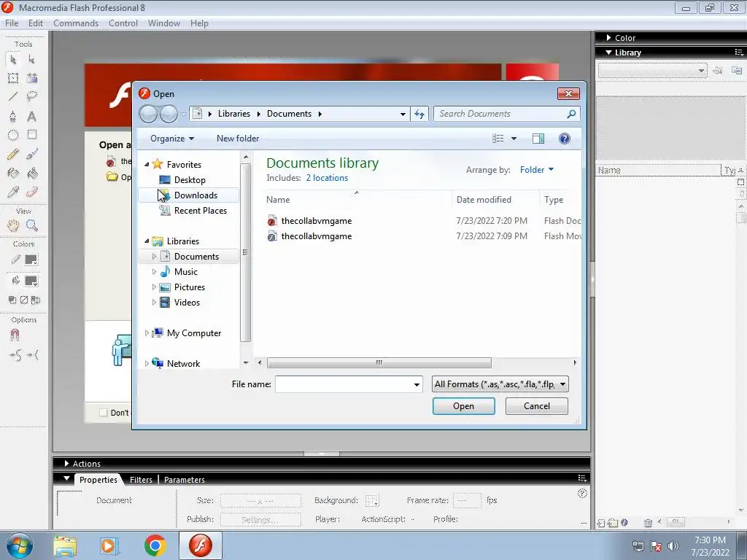Open the Window menu
Viewport: 747px width, 560px height.
(164, 23)
